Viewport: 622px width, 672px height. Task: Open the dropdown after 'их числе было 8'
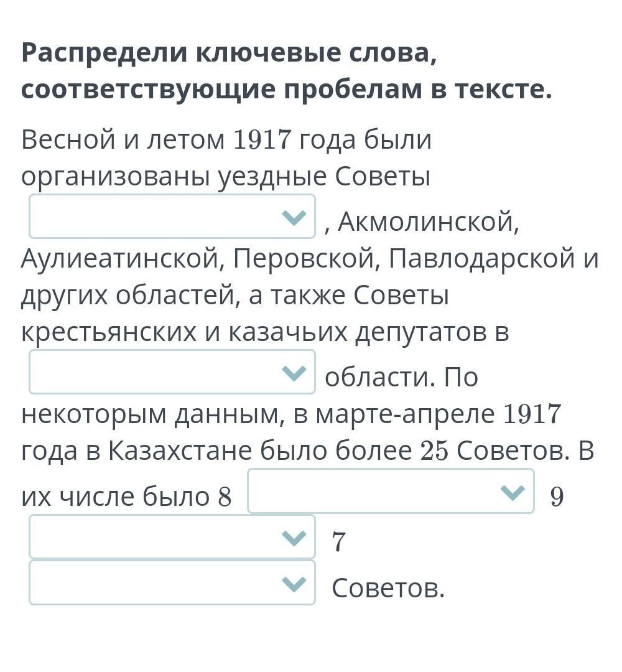point(391,491)
